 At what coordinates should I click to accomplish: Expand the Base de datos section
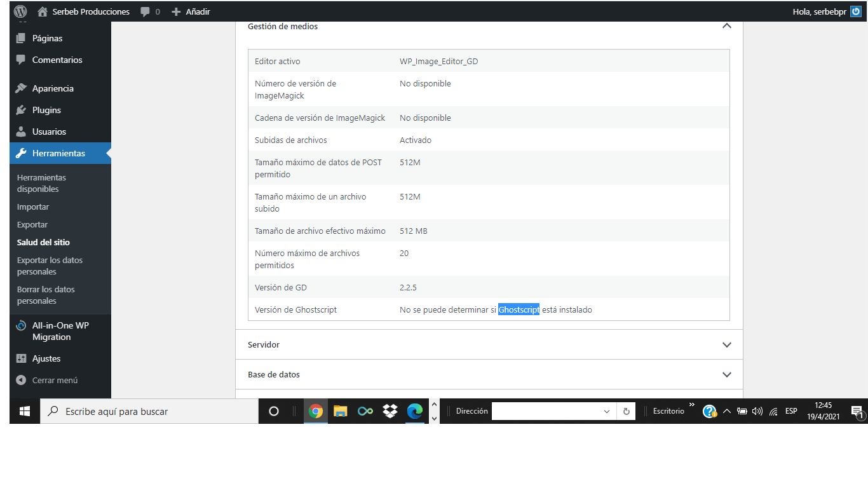pyautogui.click(x=489, y=374)
